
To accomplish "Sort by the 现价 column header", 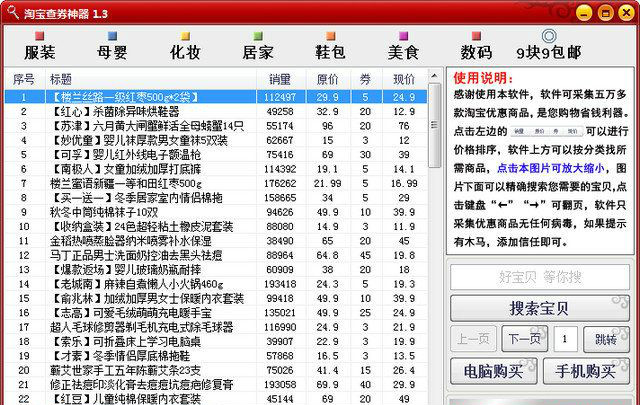I will pyautogui.click(x=404, y=79).
